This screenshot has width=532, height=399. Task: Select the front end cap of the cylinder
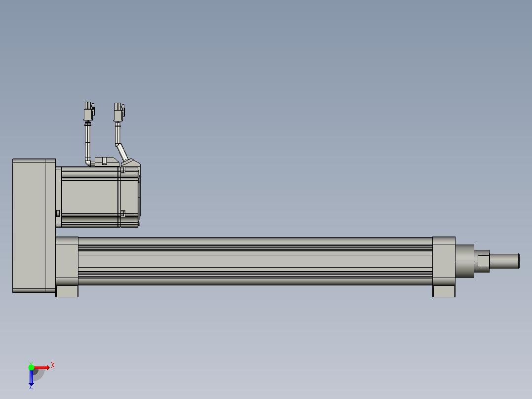444,261
